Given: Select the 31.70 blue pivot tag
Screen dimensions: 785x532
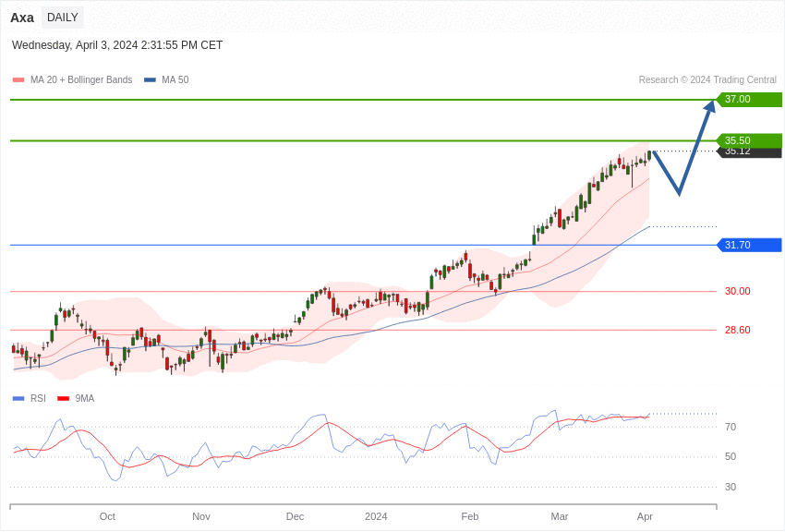Looking at the screenshot, I should [x=749, y=245].
